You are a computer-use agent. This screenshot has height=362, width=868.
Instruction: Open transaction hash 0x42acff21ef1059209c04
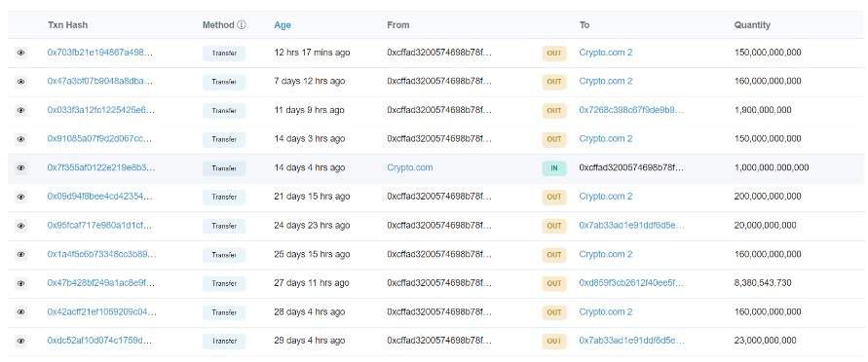tap(102, 311)
